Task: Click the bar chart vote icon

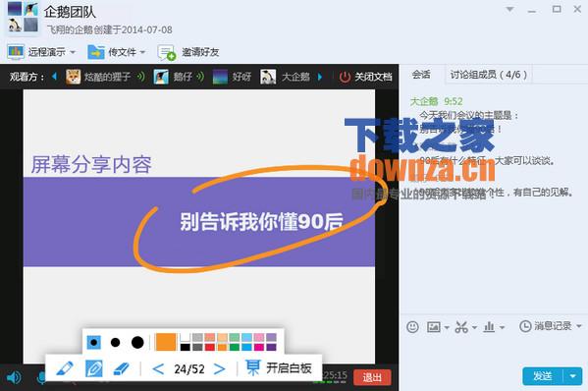Action: click(x=489, y=327)
